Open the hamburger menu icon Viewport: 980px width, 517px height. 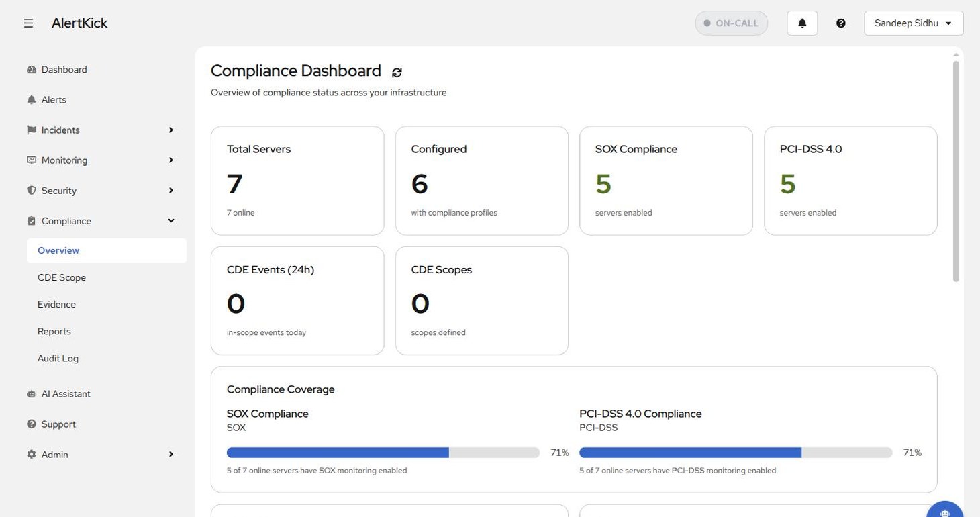pyautogui.click(x=28, y=23)
